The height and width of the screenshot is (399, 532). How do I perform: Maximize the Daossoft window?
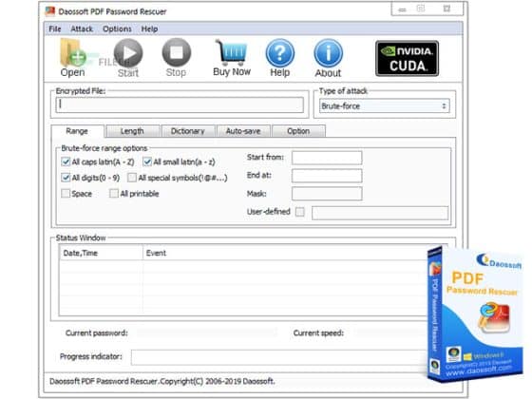[x=421, y=9]
